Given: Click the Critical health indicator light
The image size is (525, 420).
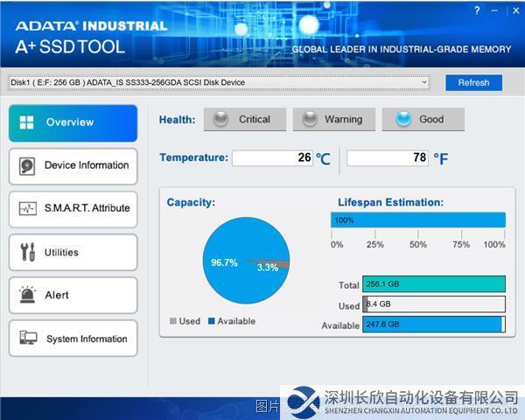Looking at the screenshot, I should point(220,119).
